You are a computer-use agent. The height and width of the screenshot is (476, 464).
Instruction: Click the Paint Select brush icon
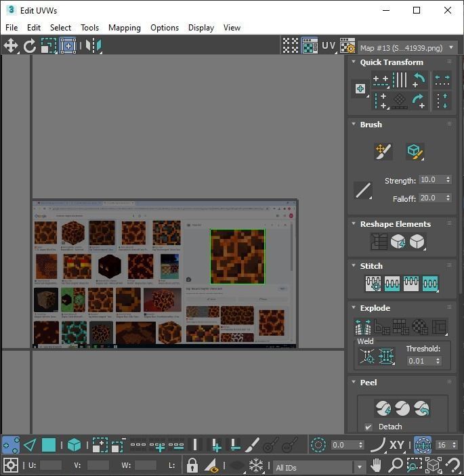click(x=252, y=446)
